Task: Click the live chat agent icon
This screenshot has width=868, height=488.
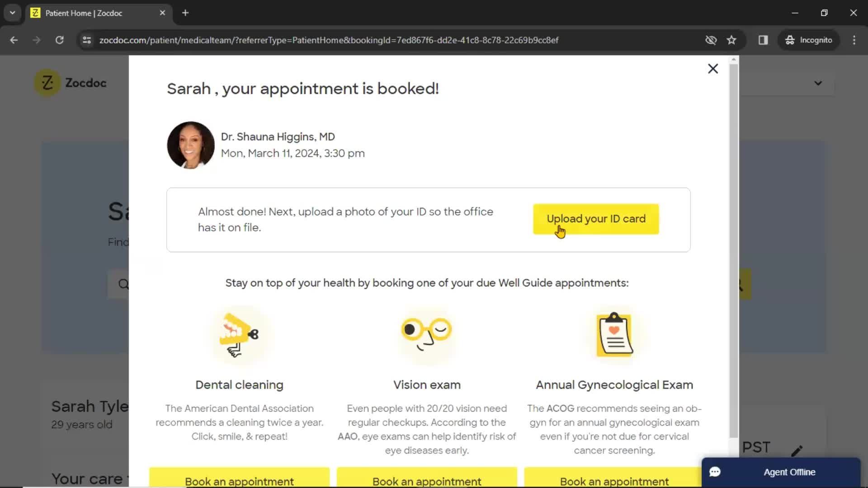Action: 715,472
